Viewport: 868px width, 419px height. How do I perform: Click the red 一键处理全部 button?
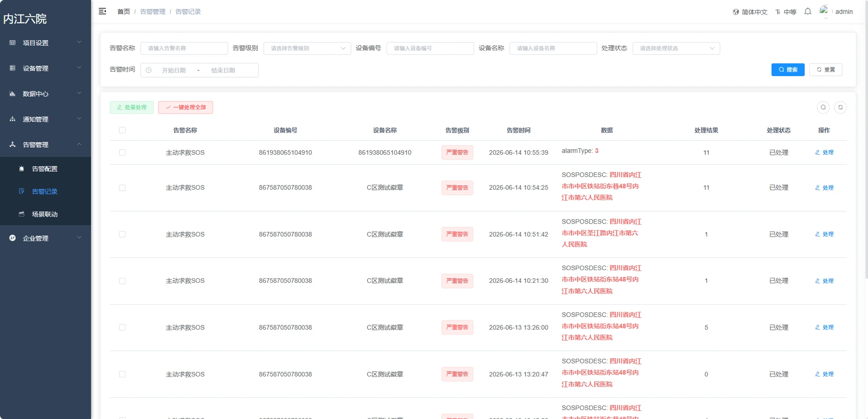[185, 107]
